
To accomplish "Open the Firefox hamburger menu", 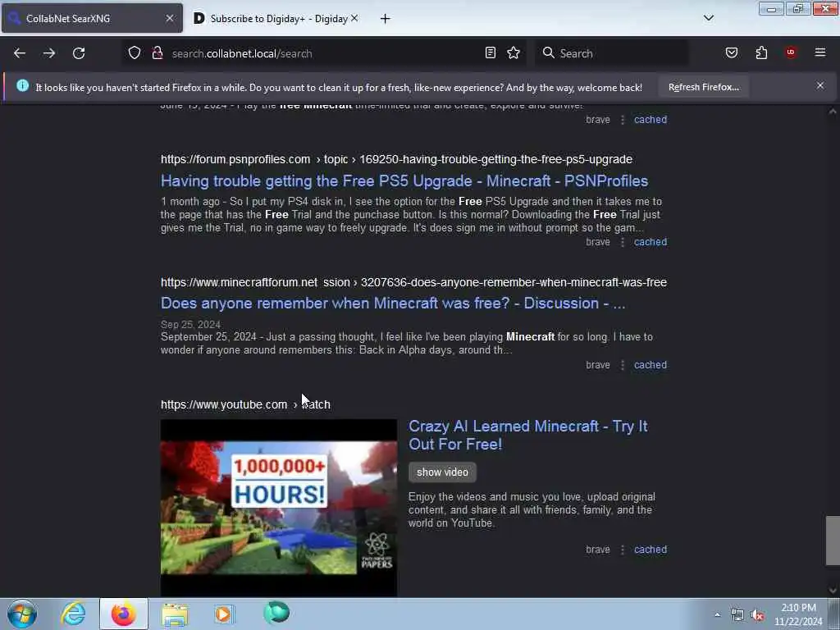I will (819, 52).
